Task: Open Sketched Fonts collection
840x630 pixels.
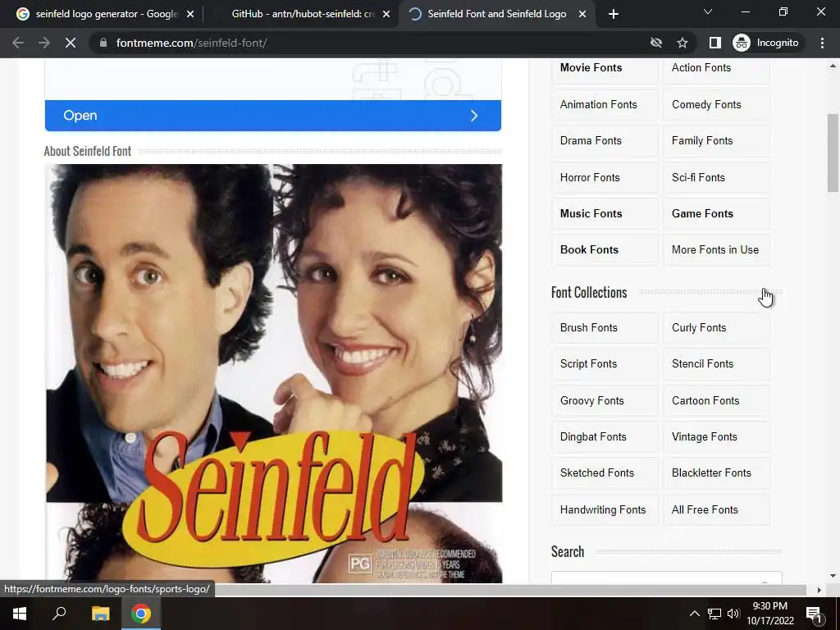Action: pyautogui.click(x=605, y=473)
